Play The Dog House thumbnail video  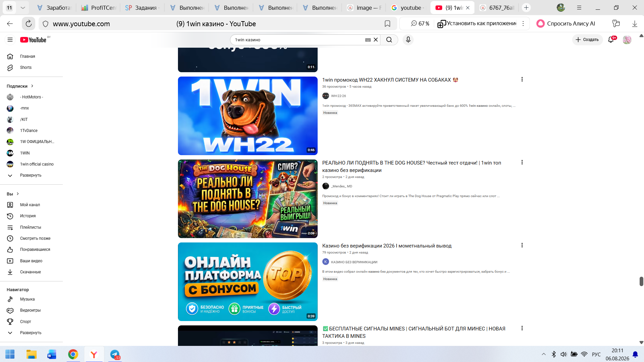(x=248, y=199)
